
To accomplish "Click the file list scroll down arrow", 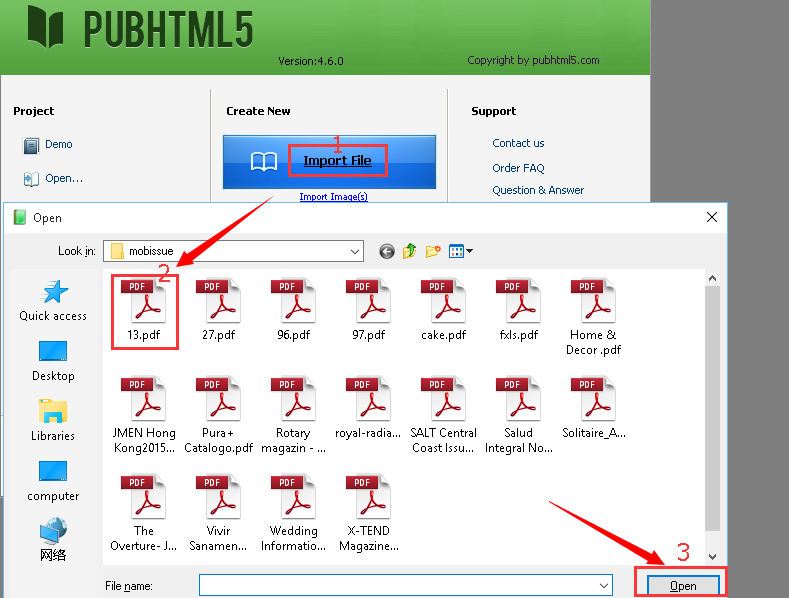I will [712, 556].
